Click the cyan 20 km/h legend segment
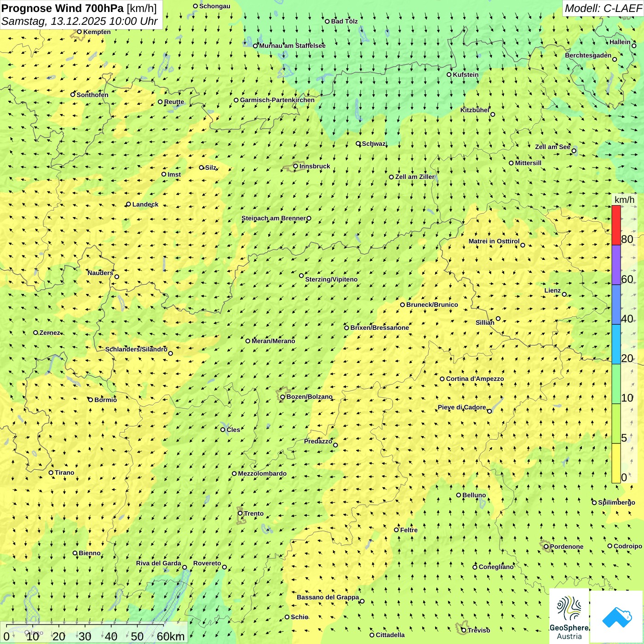 coord(616,345)
